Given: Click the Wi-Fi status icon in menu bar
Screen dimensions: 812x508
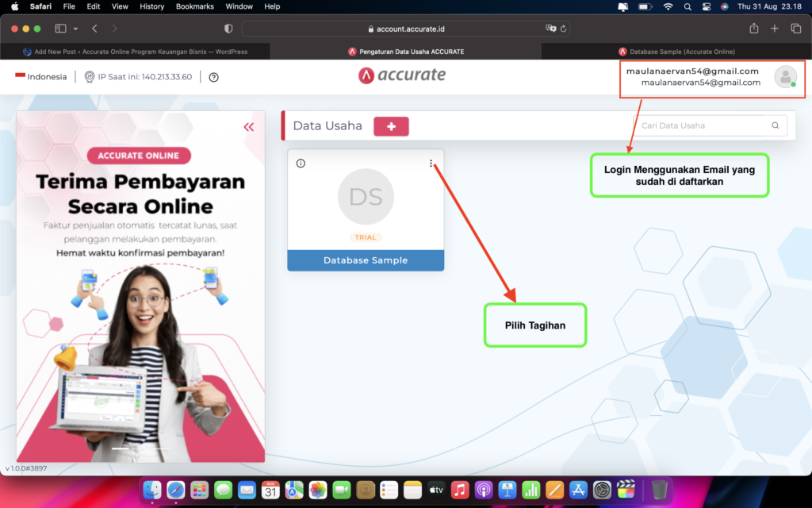Looking at the screenshot, I should pos(668,6).
